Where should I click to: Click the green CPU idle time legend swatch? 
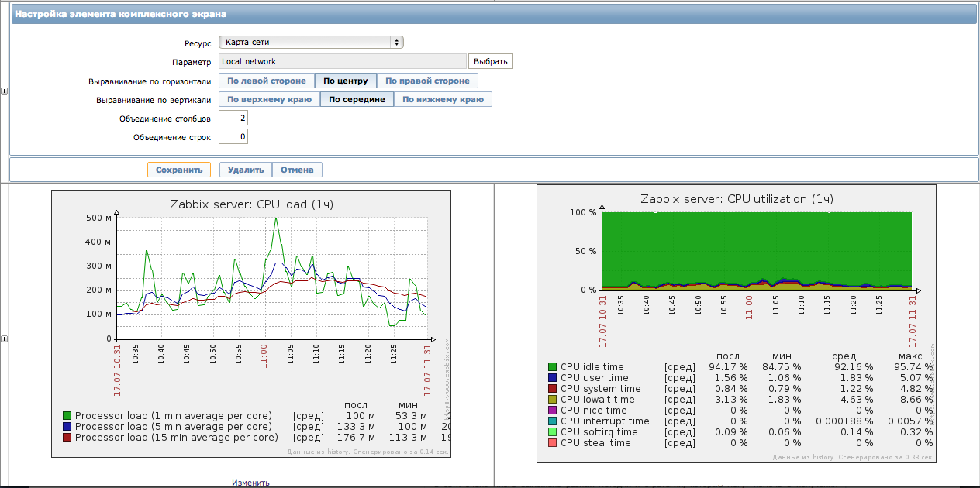point(552,367)
